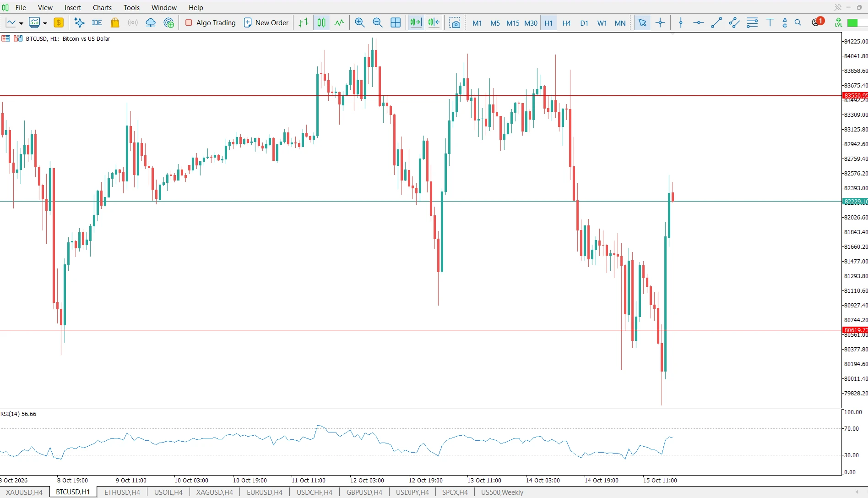
Task: Open account notifications icon with badge
Action: coord(817,22)
